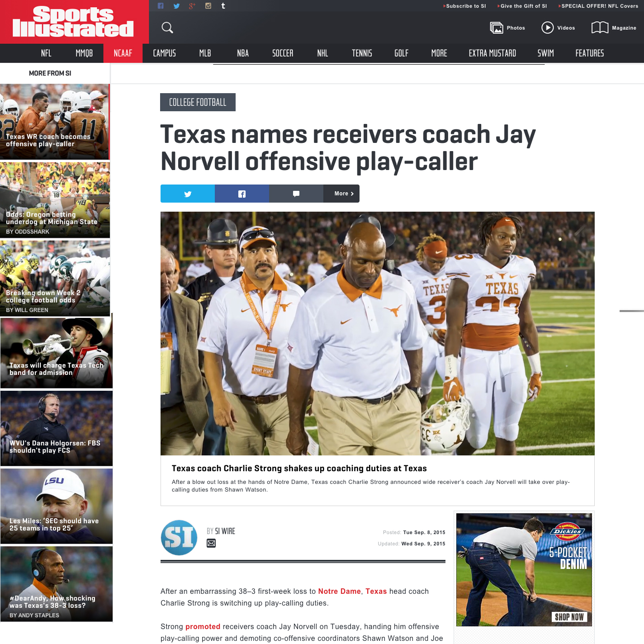Open the NBA section
The image size is (644, 644).
[x=243, y=53]
